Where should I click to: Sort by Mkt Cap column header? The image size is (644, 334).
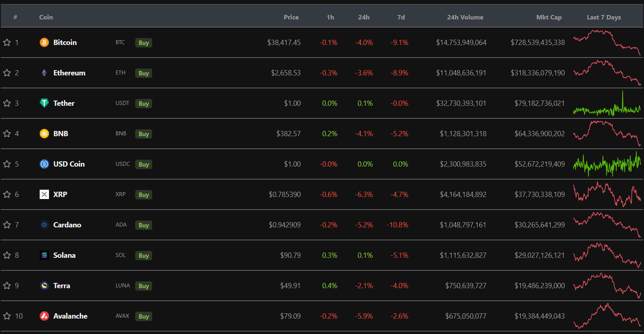point(549,17)
